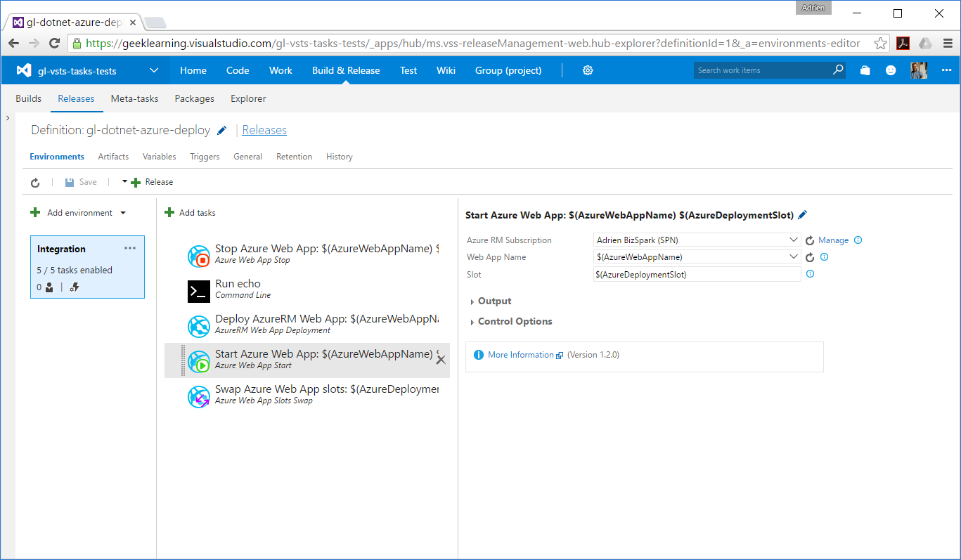Remove the Start Azure Web App task
Image resolution: width=961 pixels, height=560 pixels.
coord(441,360)
